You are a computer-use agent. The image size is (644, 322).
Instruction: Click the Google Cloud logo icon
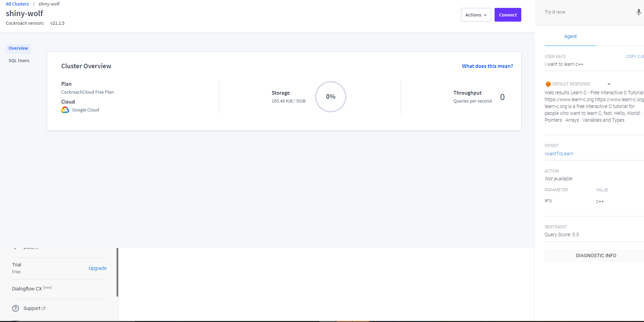[x=65, y=110]
